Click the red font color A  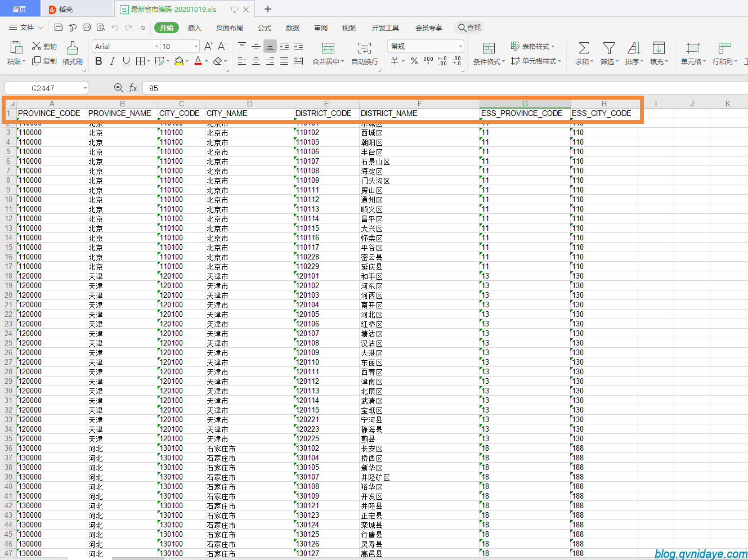(x=198, y=61)
